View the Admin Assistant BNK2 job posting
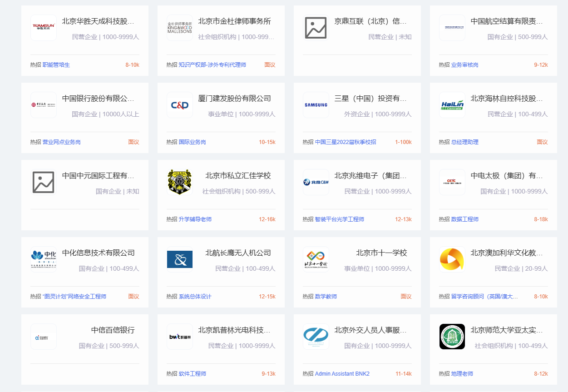The width and height of the screenshot is (568, 392). [x=342, y=374]
